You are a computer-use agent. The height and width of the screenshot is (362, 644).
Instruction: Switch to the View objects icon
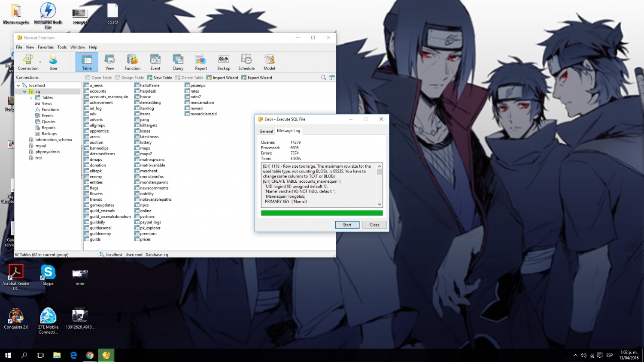point(110,62)
